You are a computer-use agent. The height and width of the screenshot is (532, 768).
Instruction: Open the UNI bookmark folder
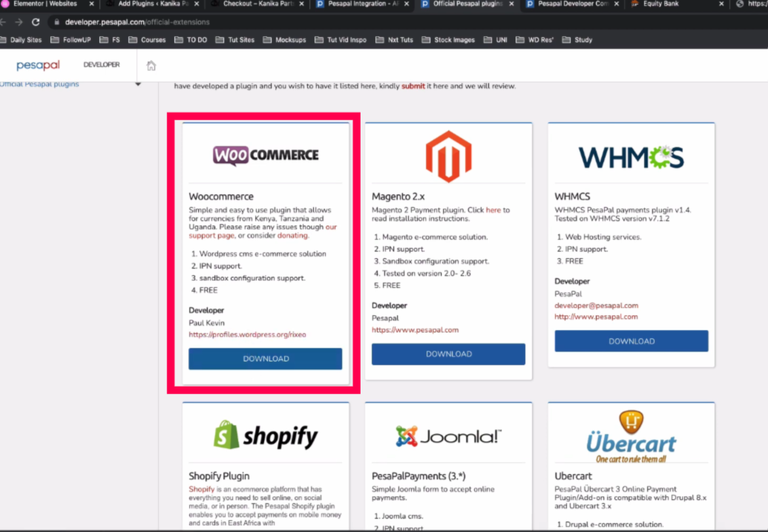point(496,39)
